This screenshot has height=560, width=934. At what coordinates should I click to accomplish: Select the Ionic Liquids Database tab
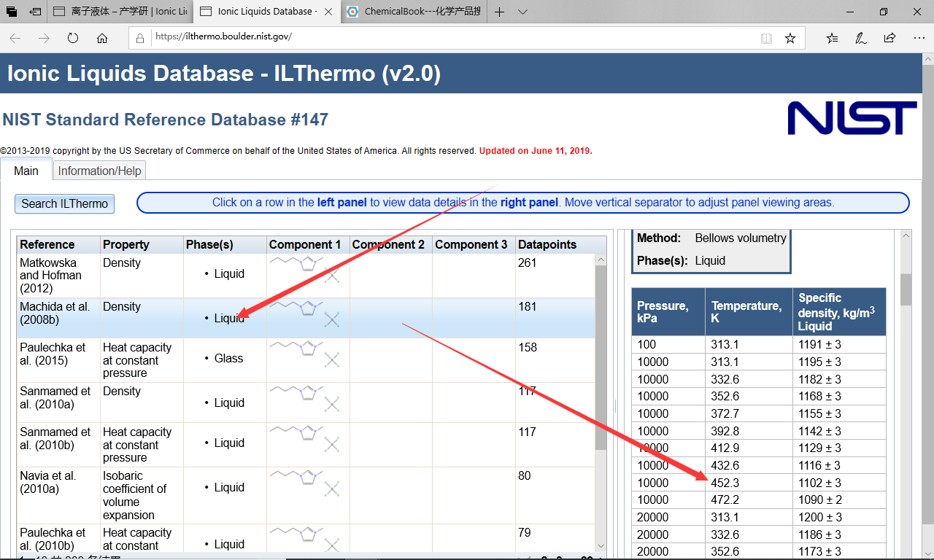(266, 12)
